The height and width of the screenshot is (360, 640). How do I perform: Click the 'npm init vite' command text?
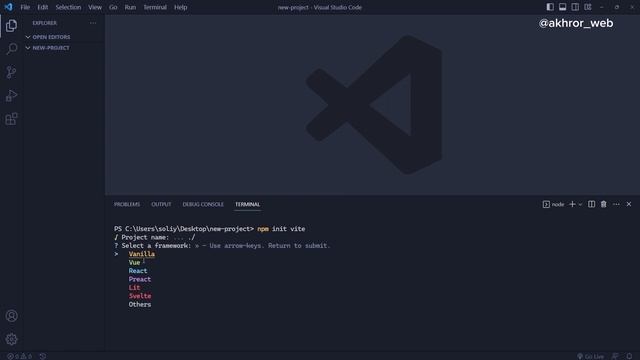[281, 229]
